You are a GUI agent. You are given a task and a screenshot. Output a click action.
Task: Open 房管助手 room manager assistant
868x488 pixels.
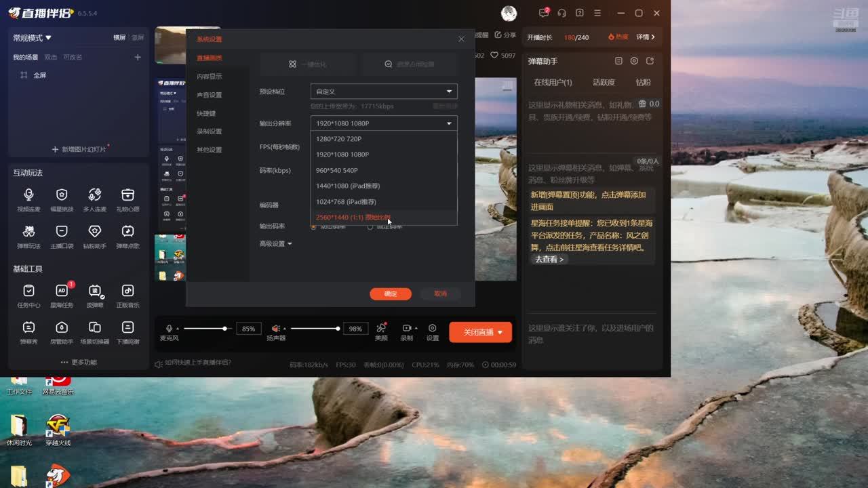coord(62,332)
